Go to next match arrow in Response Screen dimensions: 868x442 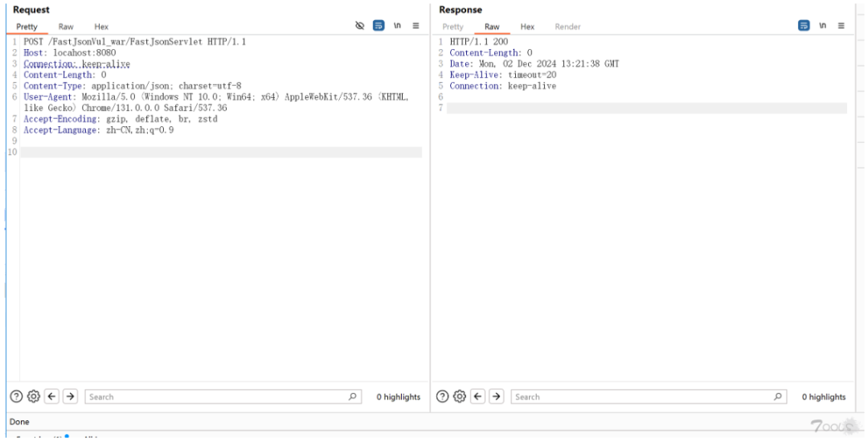(497, 396)
